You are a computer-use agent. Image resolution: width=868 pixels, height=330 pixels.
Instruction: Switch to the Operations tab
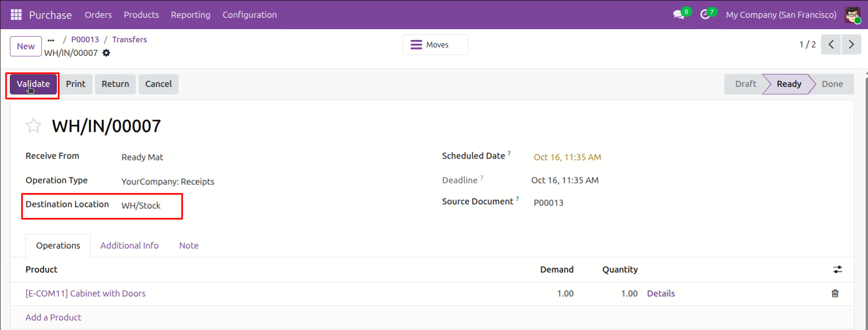pyautogui.click(x=58, y=246)
